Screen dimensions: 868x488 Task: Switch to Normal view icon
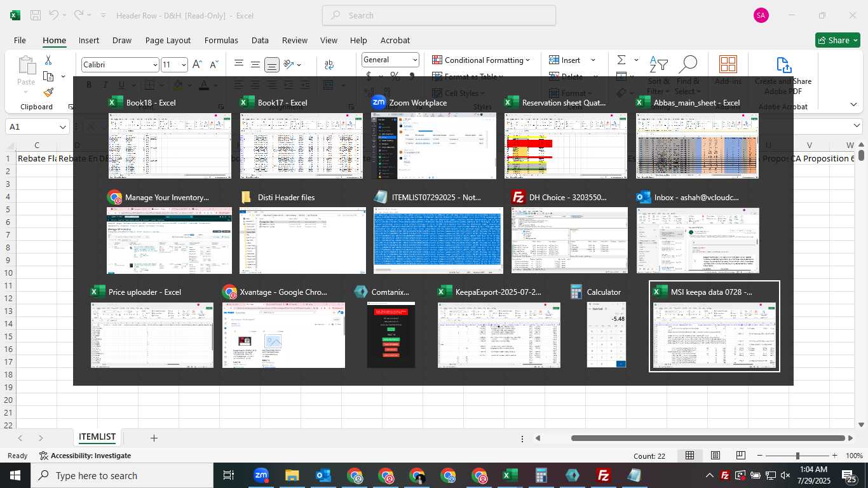click(690, 456)
